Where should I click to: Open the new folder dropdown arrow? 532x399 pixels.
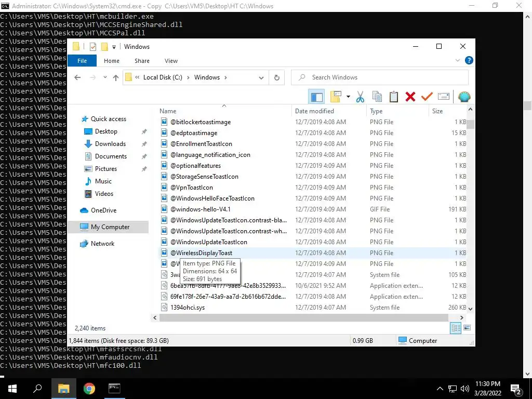[x=348, y=97]
